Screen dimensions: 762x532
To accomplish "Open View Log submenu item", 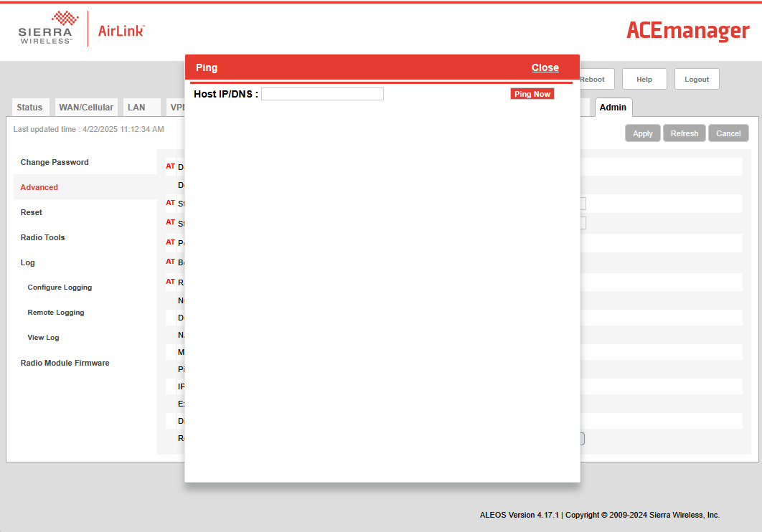I will (43, 338).
